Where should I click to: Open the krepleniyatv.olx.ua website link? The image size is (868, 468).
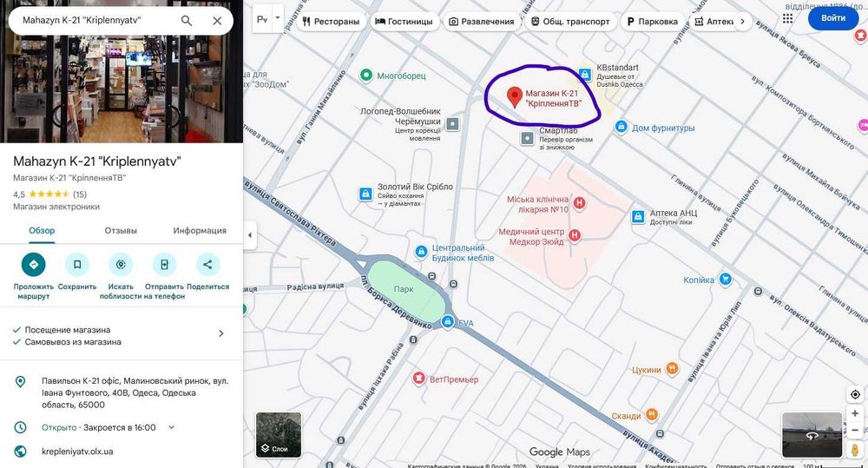pyautogui.click(x=77, y=452)
